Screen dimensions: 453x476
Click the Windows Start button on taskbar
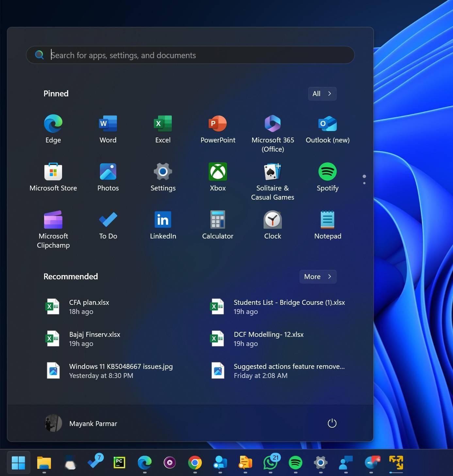tap(18, 463)
